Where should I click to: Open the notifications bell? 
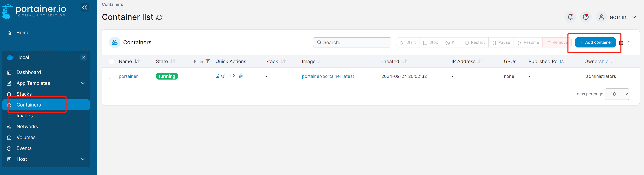pyautogui.click(x=570, y=17)
